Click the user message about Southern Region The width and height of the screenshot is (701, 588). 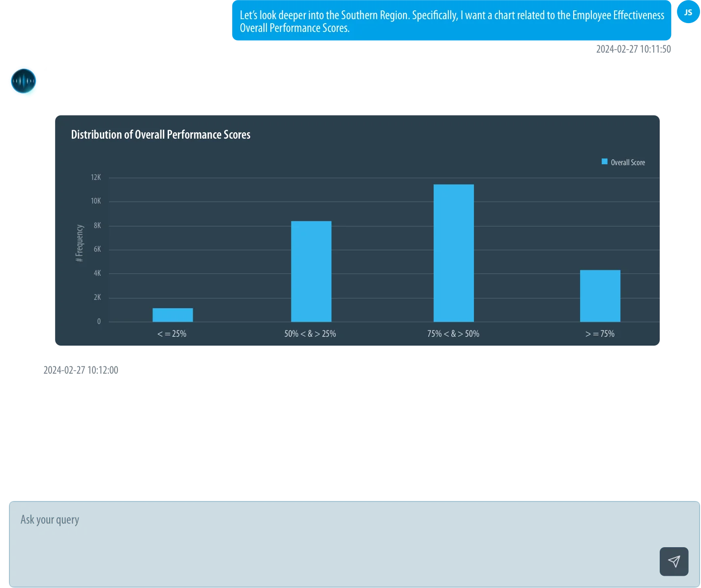451,22
